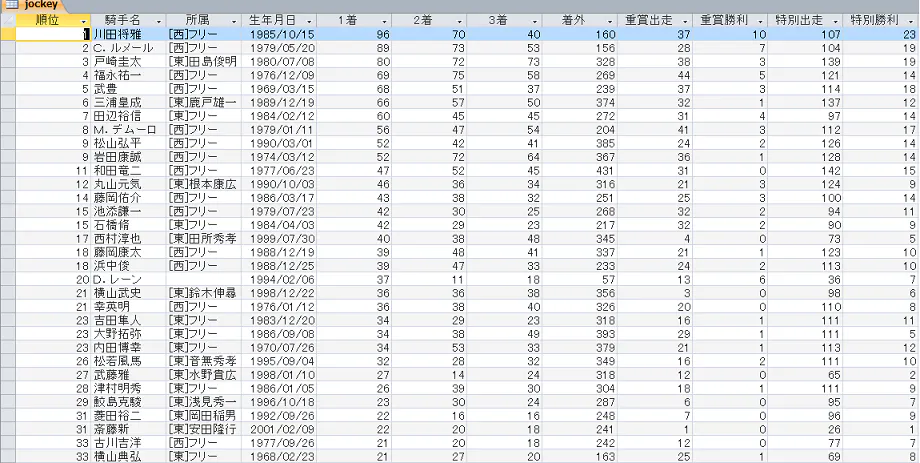This screenshot has height=463, width=920.
Task: Click the name cell 吉田隼人
Action: pos(128,320)
